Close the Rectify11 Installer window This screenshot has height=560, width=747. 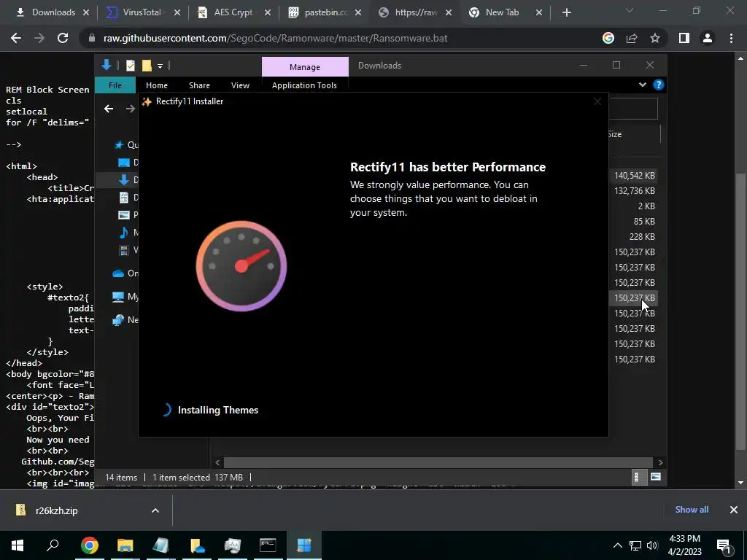coord(597,101)
